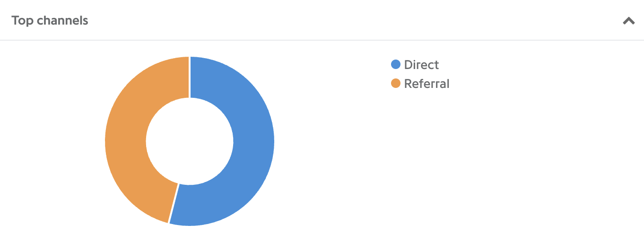Click the blue Direct legend dot

(x=396, y=64)
